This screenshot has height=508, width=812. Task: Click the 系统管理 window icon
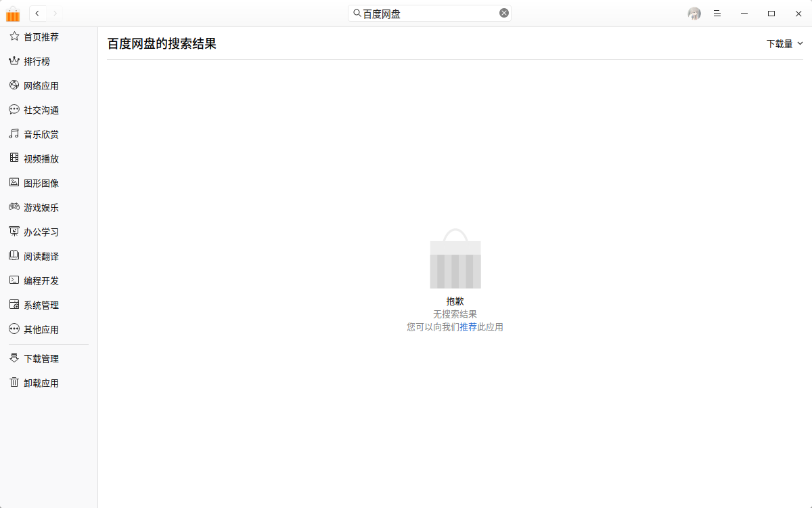(14, 304)
